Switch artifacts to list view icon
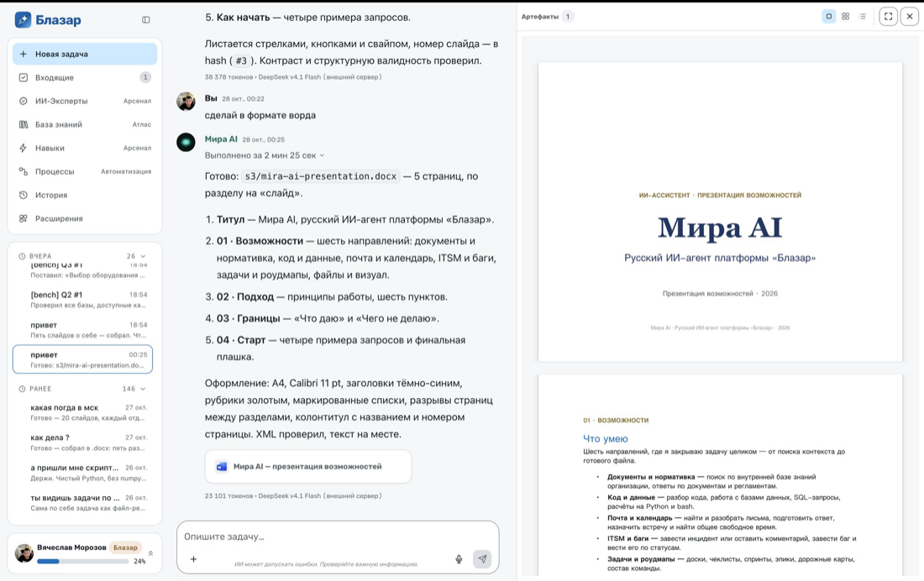Image resolution: width=924 pixels, height=581 pixels. pos(862,17)
